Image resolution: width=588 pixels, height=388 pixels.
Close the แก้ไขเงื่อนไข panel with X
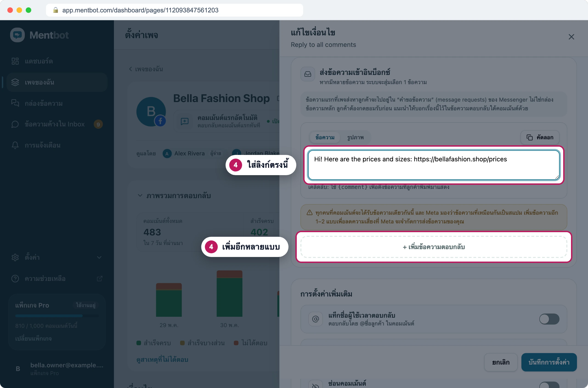[x=571, y=37]
